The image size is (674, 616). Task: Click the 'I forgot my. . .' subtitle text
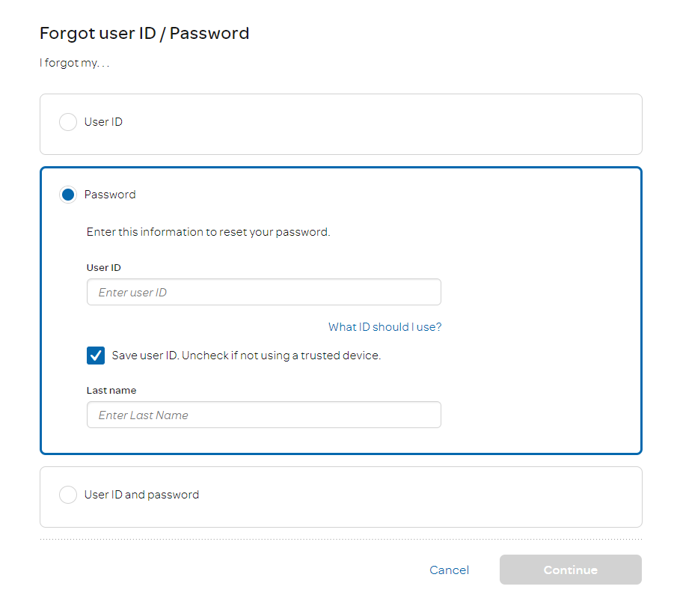(75, 63)
